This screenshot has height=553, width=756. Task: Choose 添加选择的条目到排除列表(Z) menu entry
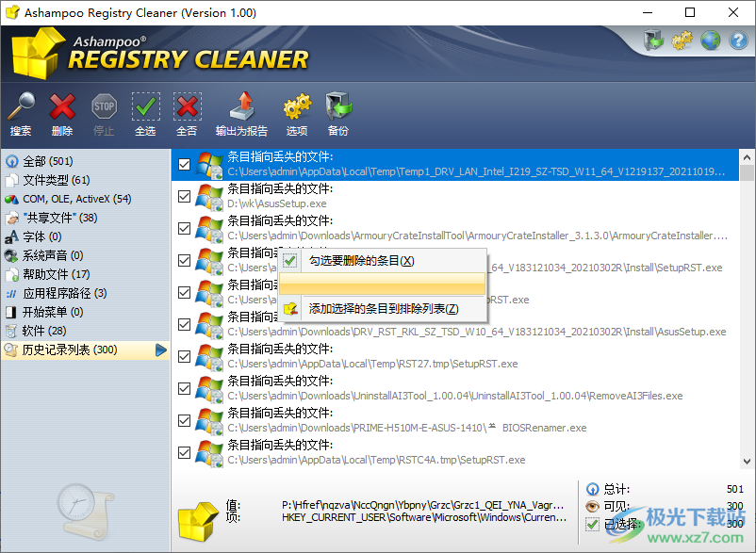383,309
